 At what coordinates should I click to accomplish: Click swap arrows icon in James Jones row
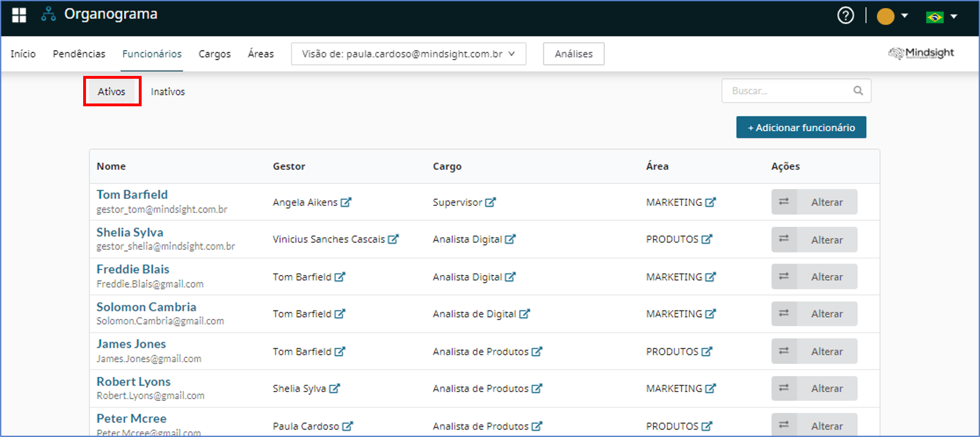click(784, 351)
